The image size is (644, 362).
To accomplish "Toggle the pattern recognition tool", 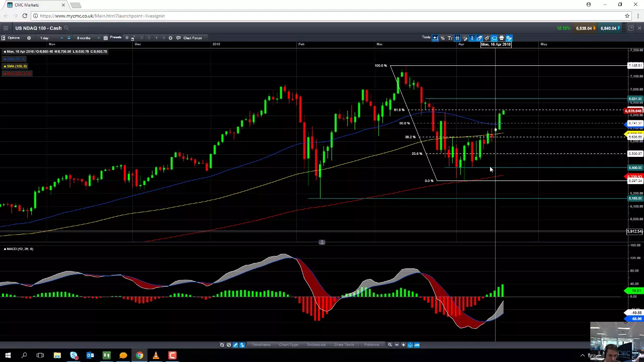I will pos(487,38).
